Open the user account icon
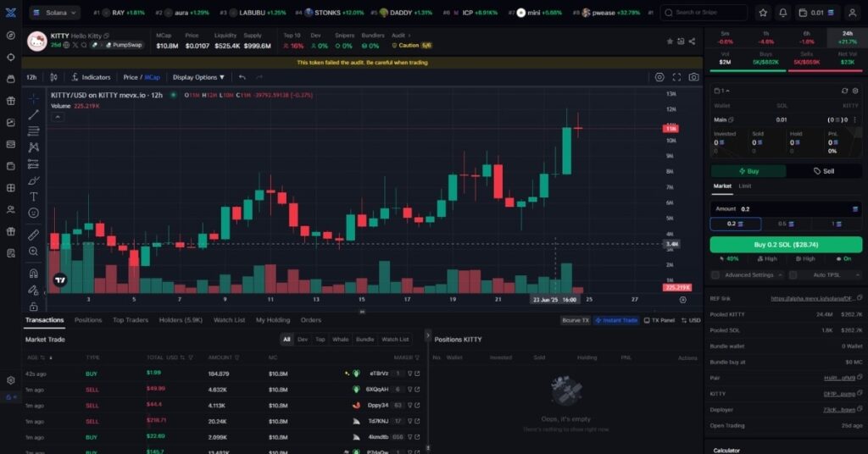868x454 pixels. click(853, 13)
